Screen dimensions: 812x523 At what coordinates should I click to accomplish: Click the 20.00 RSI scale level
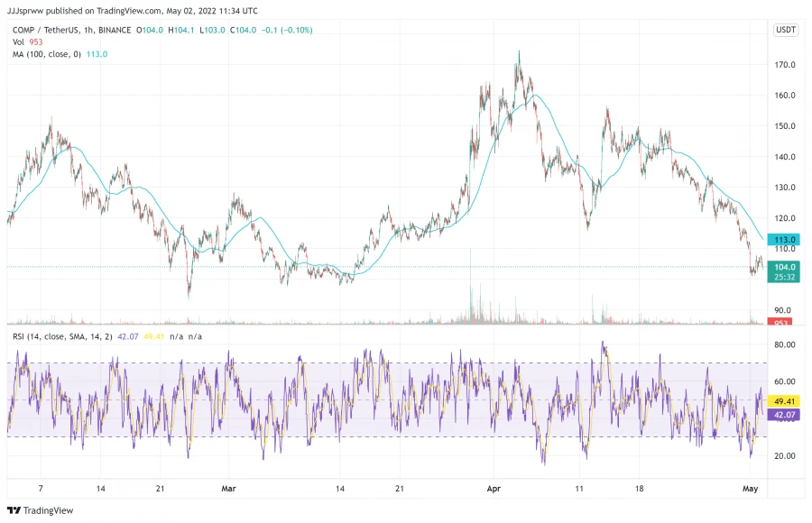point(785,455)
